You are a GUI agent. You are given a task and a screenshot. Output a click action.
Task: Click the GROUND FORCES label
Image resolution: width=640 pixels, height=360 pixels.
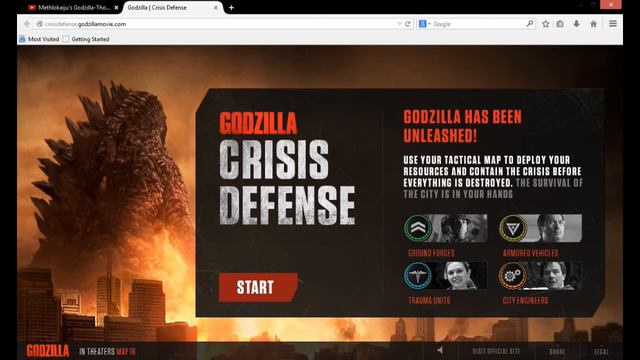click(431, 253)
